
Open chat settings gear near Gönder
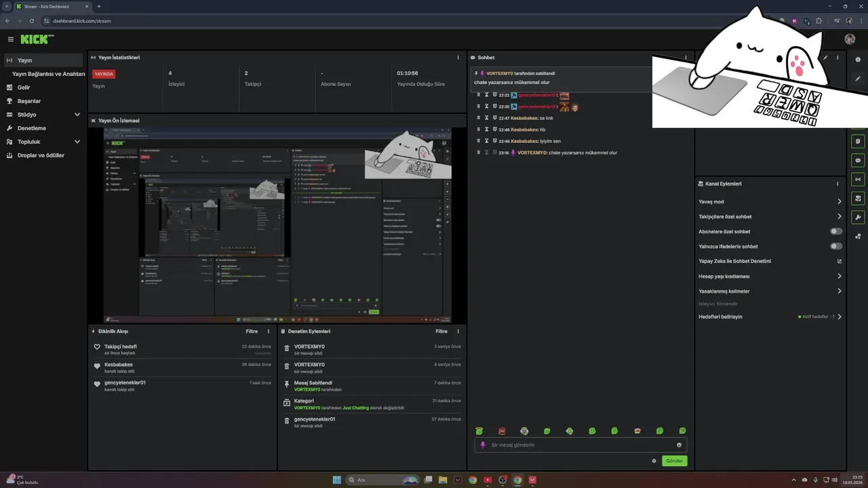[x=654, y=461]
